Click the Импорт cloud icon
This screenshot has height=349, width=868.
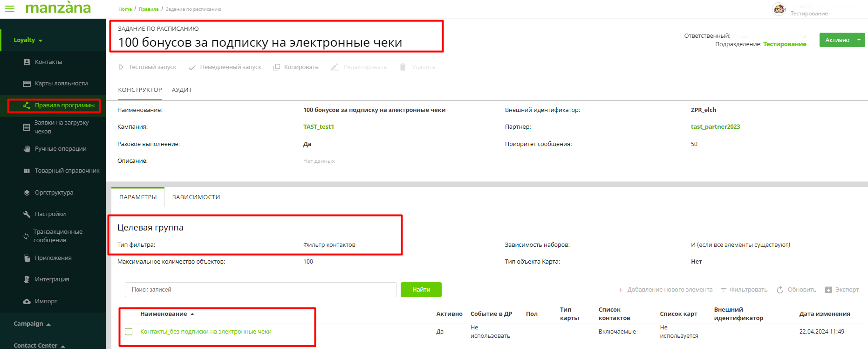(27, 301)
